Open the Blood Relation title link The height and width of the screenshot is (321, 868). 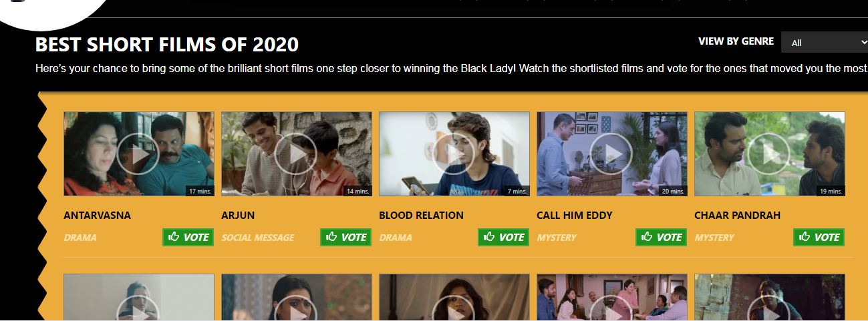[x=421, y=216]
